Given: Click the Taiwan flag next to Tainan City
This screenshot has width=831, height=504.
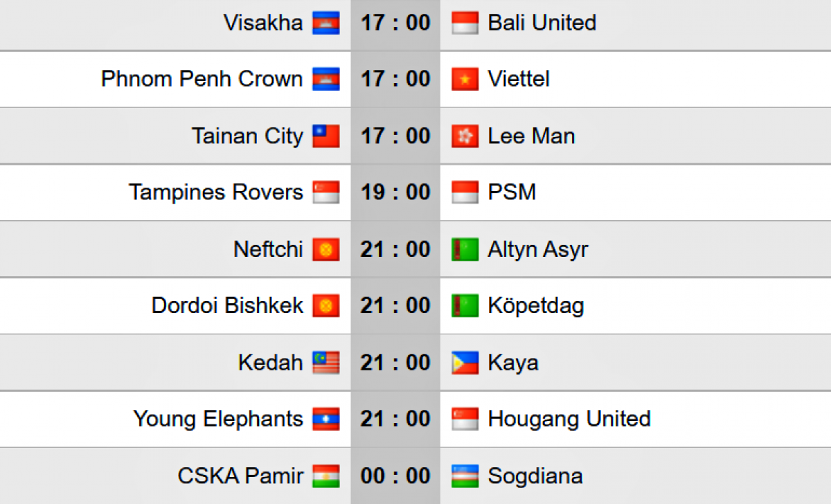Looking at the screenshot, I should click(325, 136).
